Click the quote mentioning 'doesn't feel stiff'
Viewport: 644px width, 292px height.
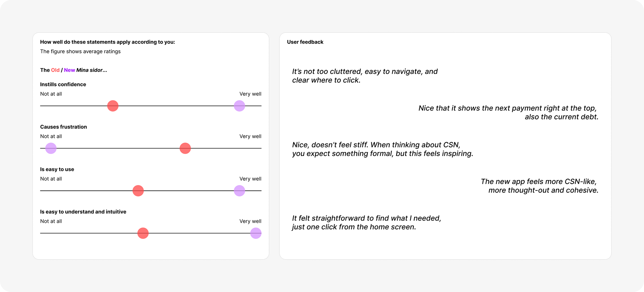tap(382, 149)
